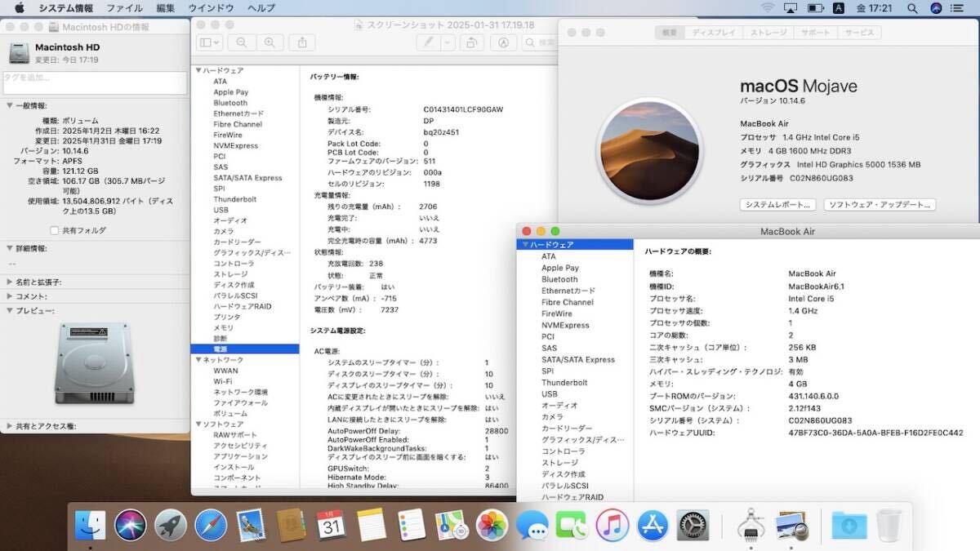This screenshot has width=980, height=551.
Task: Open the Notes app in Dock
Action: tap(372, 525)
